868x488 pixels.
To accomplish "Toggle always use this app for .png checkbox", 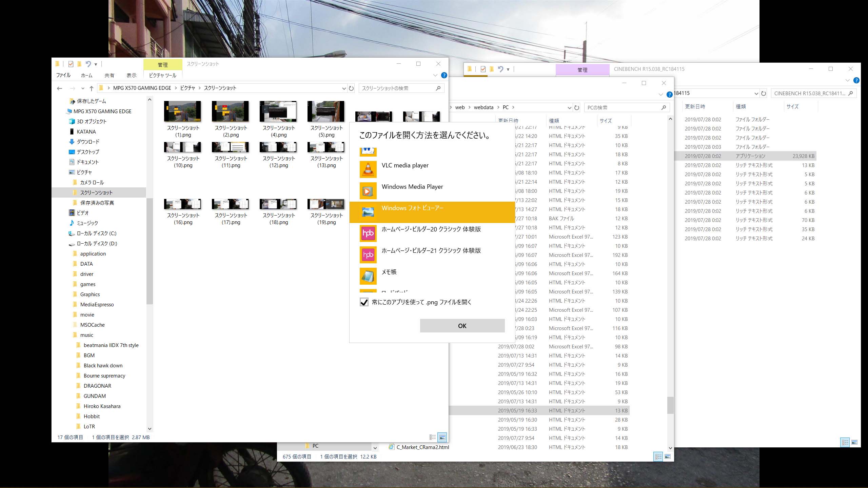I will tap(364, 302).
